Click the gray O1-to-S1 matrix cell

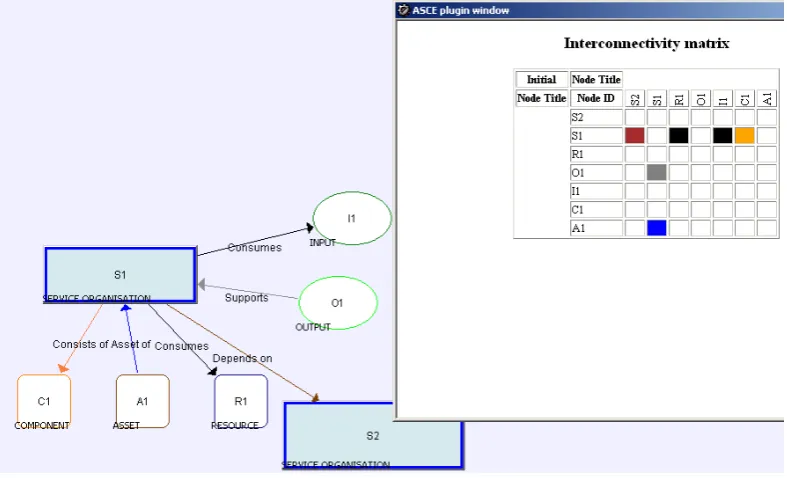click(x=657, y=173)
